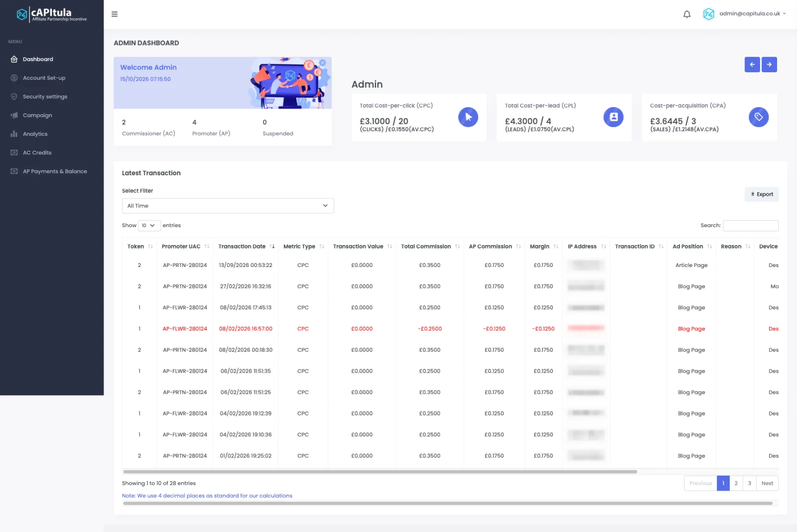Click the hamburger menu icon

[115, 14]
